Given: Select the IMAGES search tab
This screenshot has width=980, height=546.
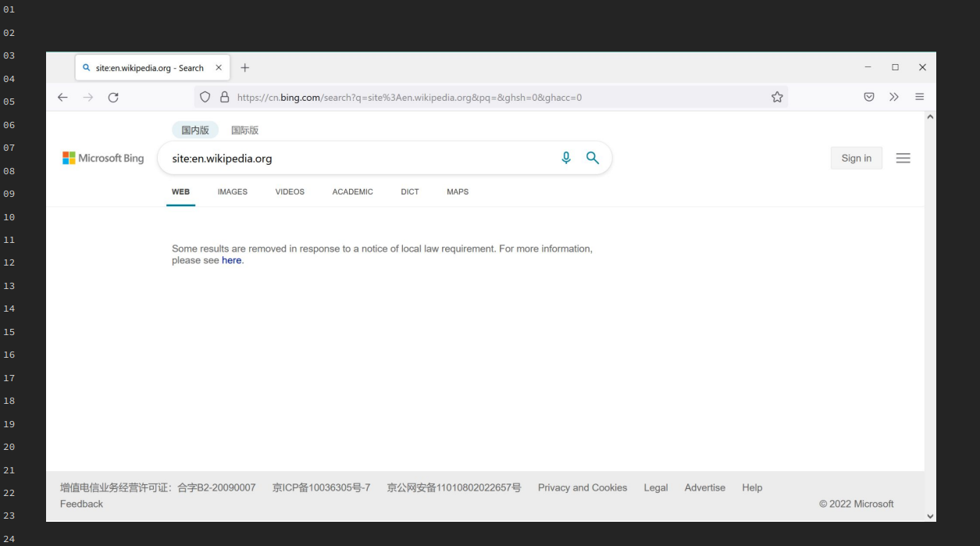Looking at the screenshot, I should click(x=232, y=192).
